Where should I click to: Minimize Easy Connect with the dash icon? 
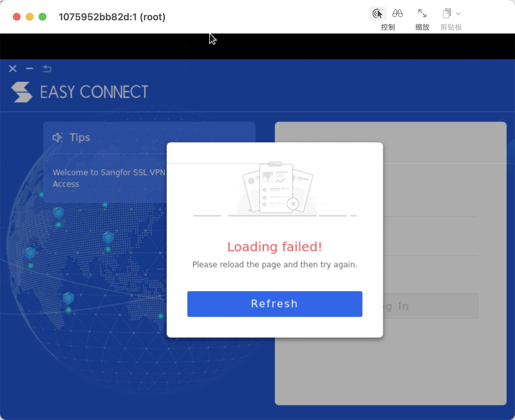tap(30, 69)
